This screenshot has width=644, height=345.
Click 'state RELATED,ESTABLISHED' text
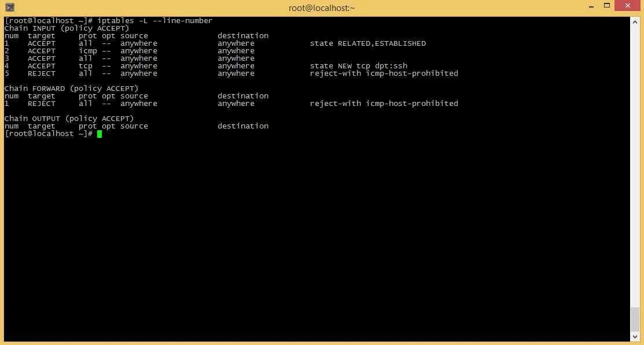tap(367, 43)
